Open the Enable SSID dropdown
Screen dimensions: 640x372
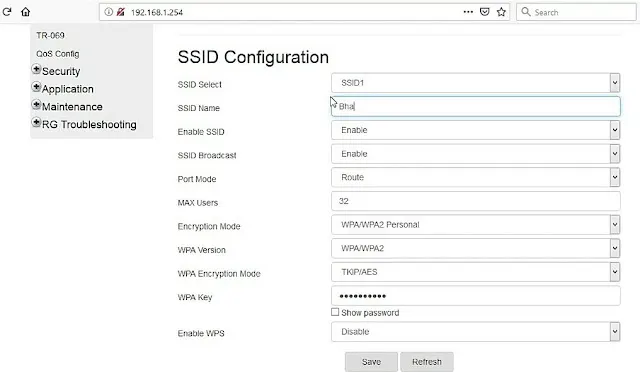[476, 130]
